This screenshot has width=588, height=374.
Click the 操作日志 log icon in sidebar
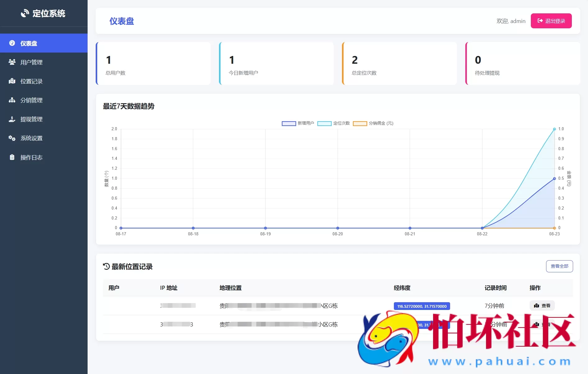click(x=12, y=157)
